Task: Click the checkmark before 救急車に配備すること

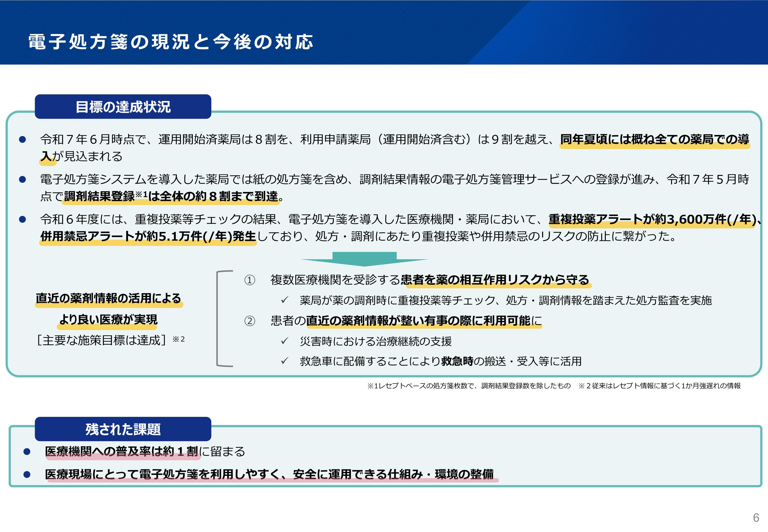Action: pos(284,361)
